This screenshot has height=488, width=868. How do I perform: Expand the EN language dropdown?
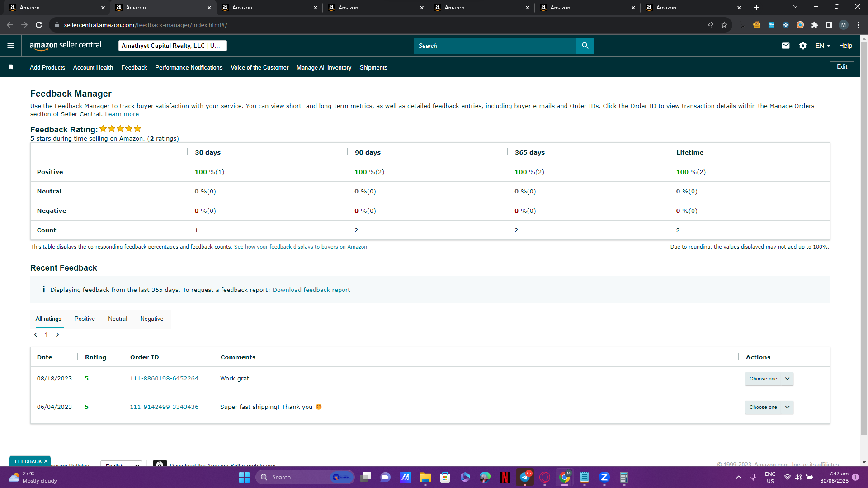point(823,46)
